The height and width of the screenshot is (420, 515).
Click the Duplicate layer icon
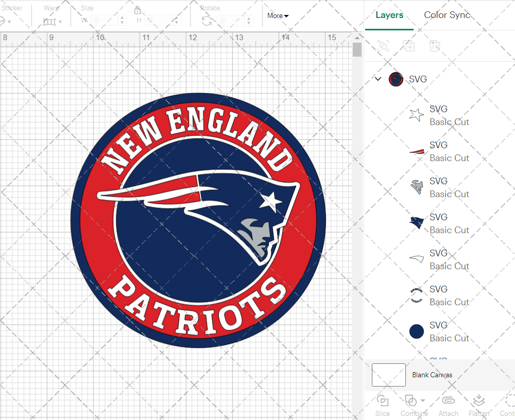(x=409, y=46)
